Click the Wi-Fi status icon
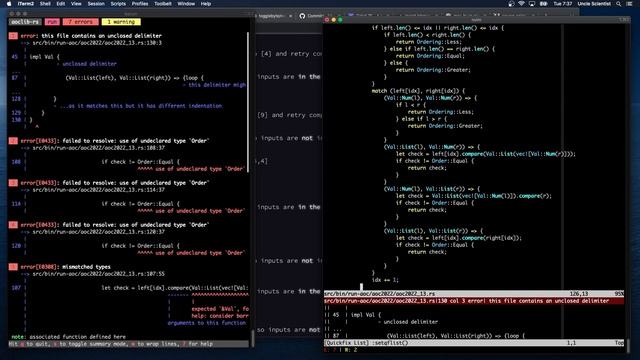 521,4
